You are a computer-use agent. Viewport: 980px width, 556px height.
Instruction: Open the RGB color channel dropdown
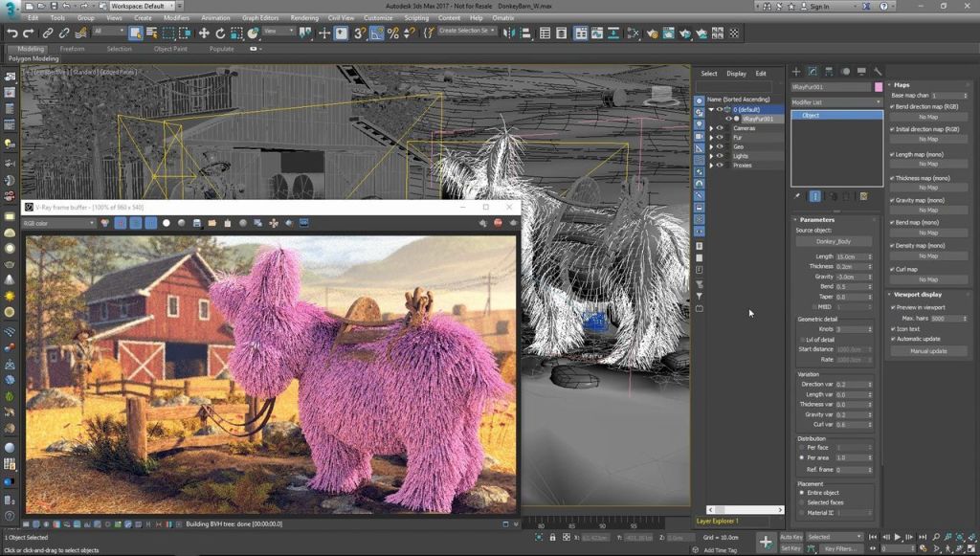click(58, 223)
